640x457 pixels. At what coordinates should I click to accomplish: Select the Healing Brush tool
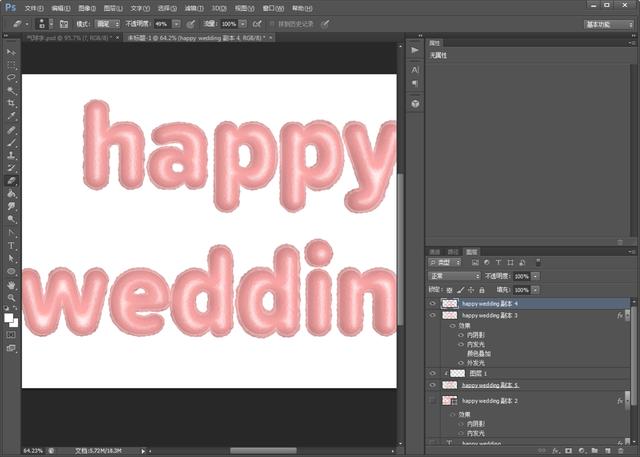[x=11, y=130]
